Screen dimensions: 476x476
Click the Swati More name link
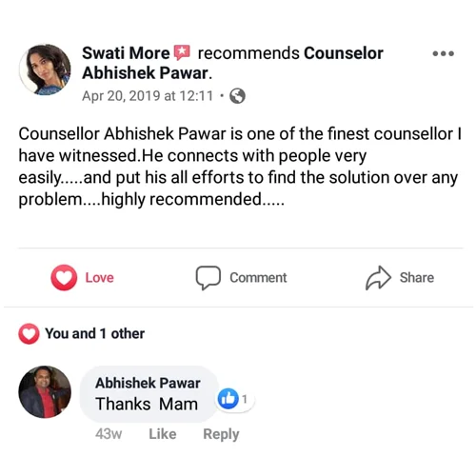[x=126, y=53]
